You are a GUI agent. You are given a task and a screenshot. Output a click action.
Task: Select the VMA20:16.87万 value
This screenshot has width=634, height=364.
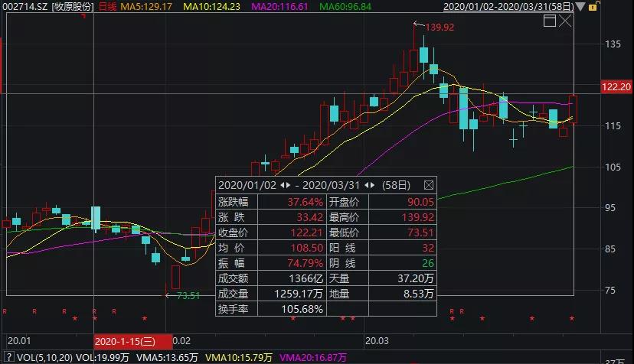[313, 358]
